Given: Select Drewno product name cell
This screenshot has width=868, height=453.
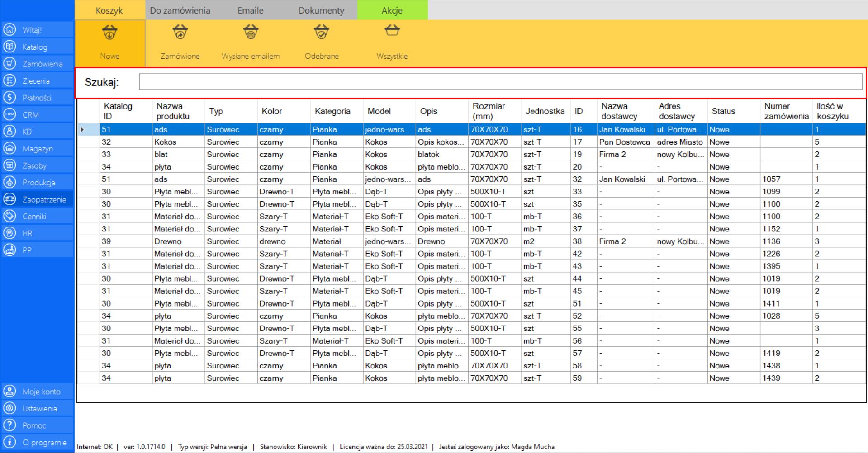Looking at the screenshot, I should click(178, 241).
